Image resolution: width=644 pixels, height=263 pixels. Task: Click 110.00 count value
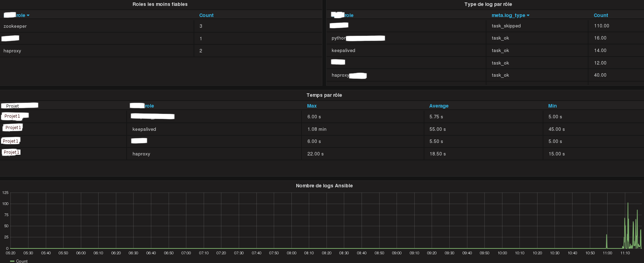coord(601,26)
